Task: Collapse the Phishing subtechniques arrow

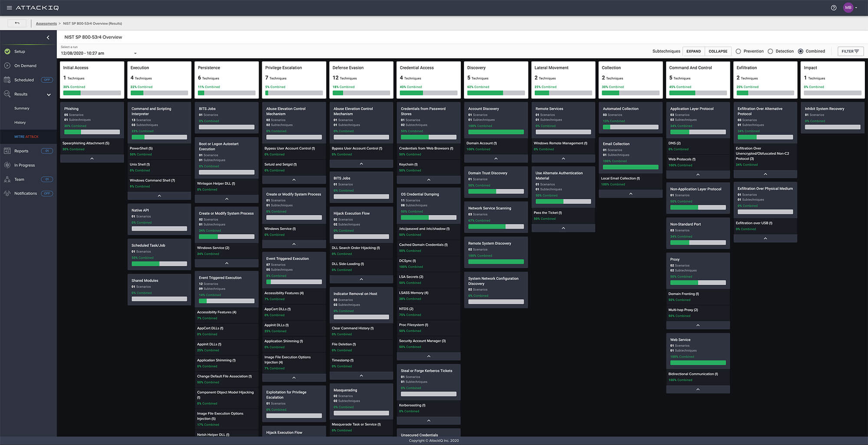Action: pos(92,159)
